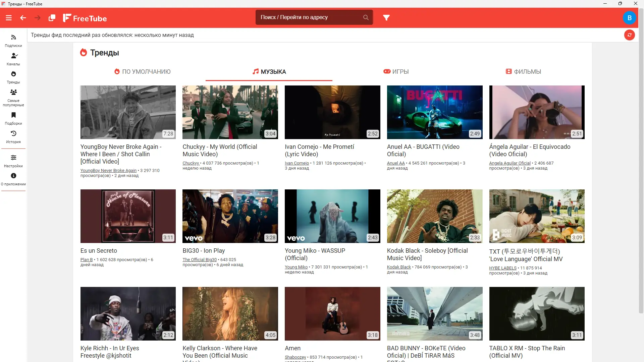
Task: Open Most Popular in the sidebar
Action: 13,98
